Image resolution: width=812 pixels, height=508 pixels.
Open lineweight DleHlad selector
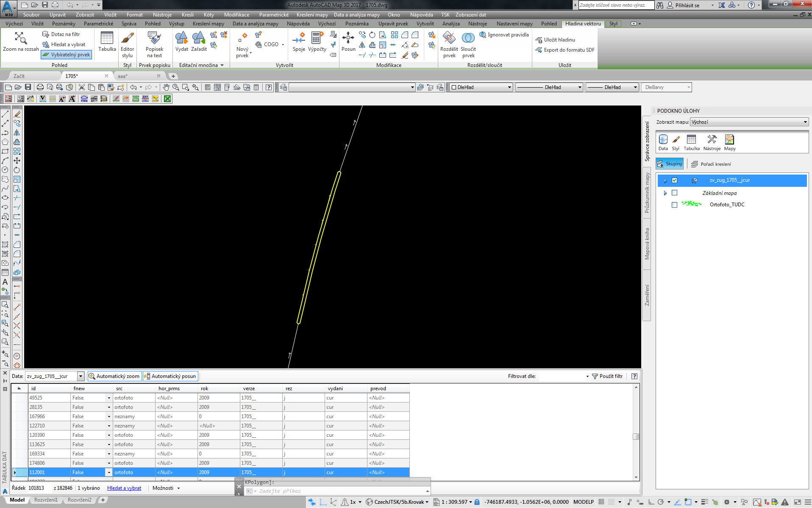[x=612, y=87]
